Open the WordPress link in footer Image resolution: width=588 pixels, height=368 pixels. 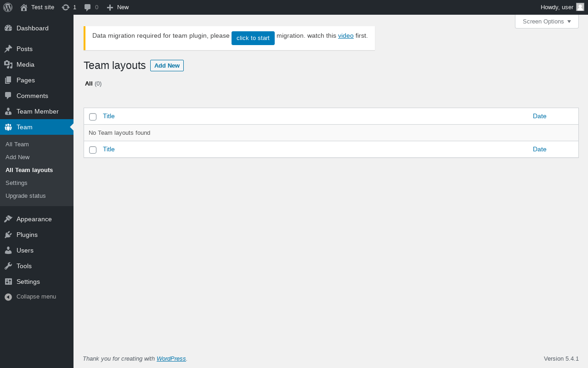(171, 359)
